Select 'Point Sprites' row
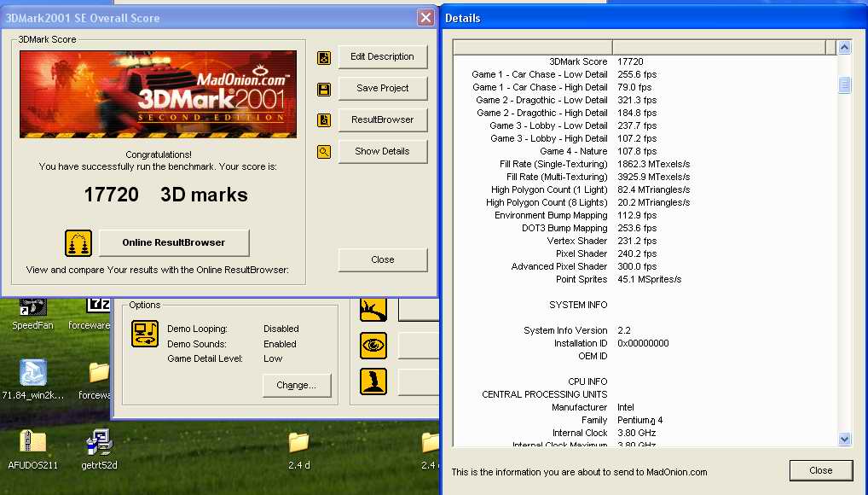 (x=645, y=279)
